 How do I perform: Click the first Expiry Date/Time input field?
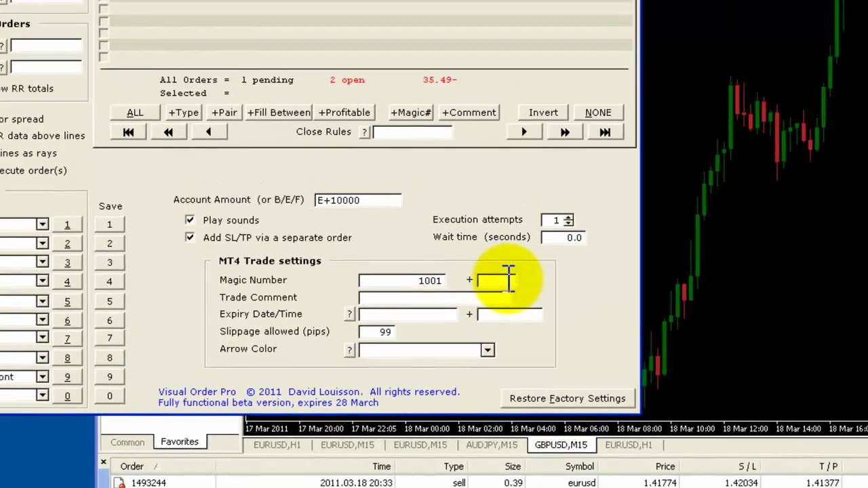click(x=408, y=314)
